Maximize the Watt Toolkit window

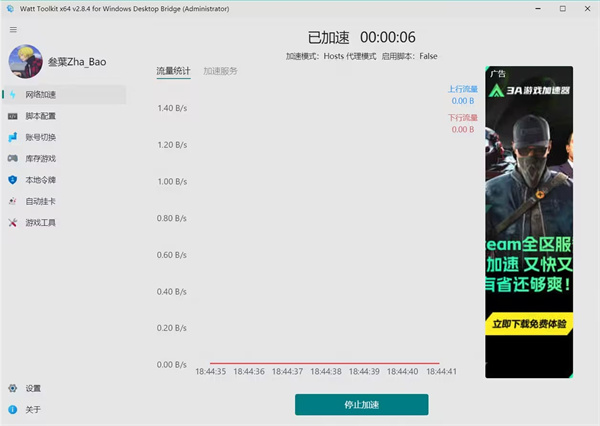pos(562,8)
